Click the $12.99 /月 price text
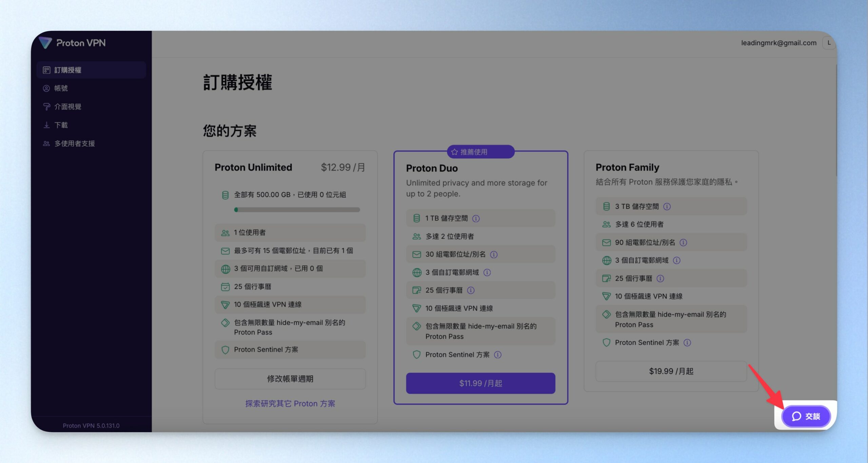 [343, 167]
